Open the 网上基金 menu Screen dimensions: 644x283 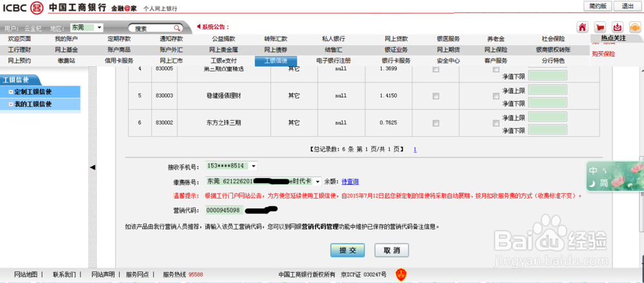pos(66,50)
